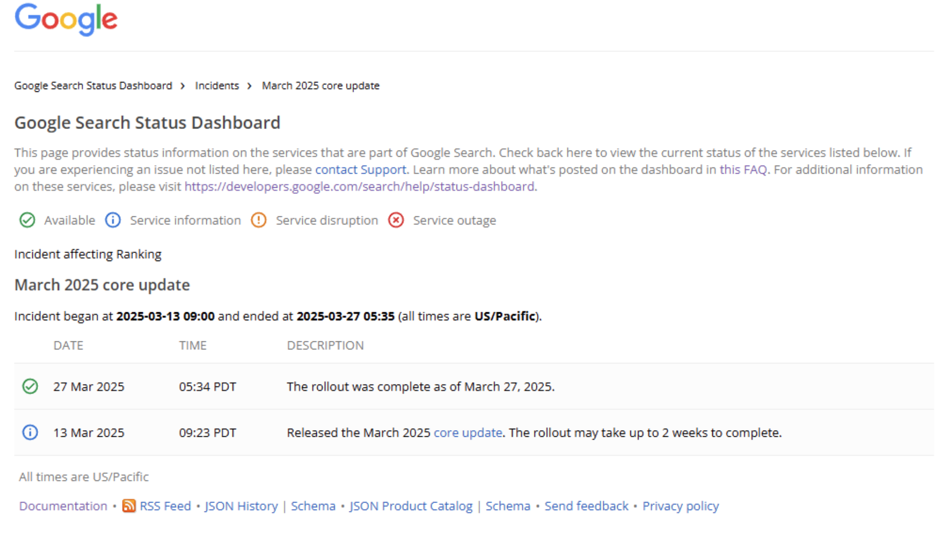
Task: Open the Documentation footer link
Action: coord(63,506)
